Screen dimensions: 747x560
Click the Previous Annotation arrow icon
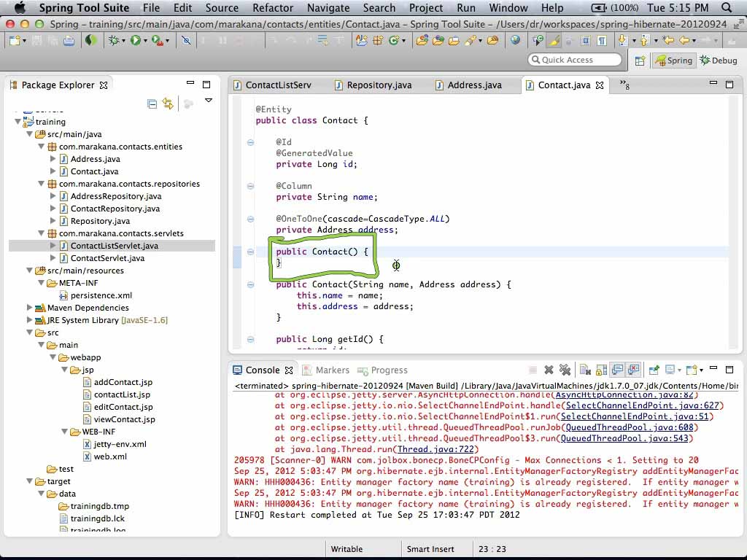(645, 41)
